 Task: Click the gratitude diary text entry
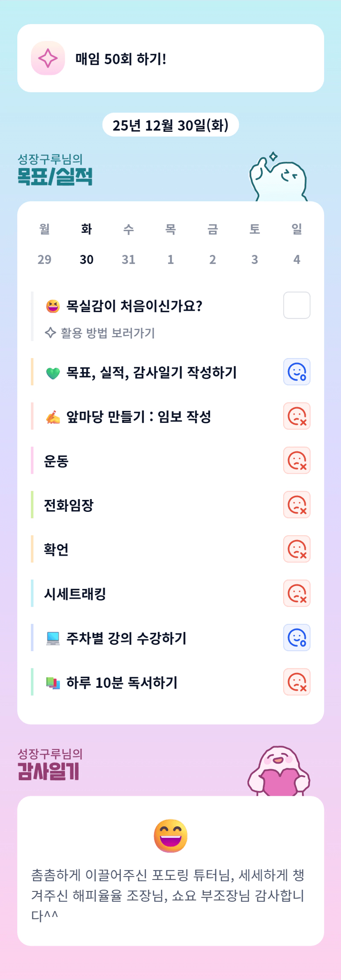coord(168,895)
